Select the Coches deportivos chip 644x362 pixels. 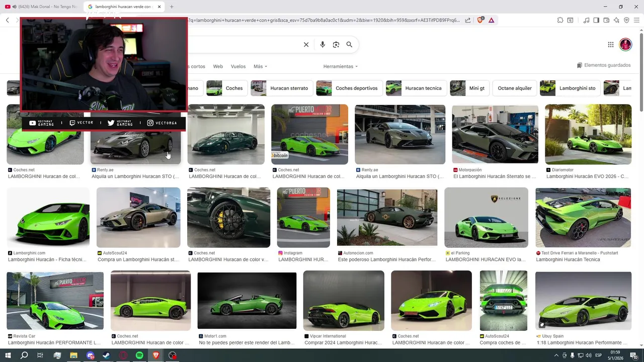tap(349, 88)
